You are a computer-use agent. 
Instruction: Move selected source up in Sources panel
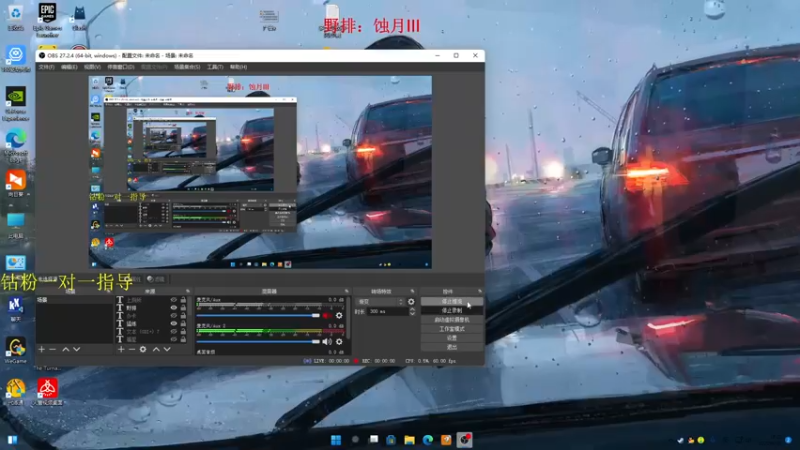pos(156,349)
